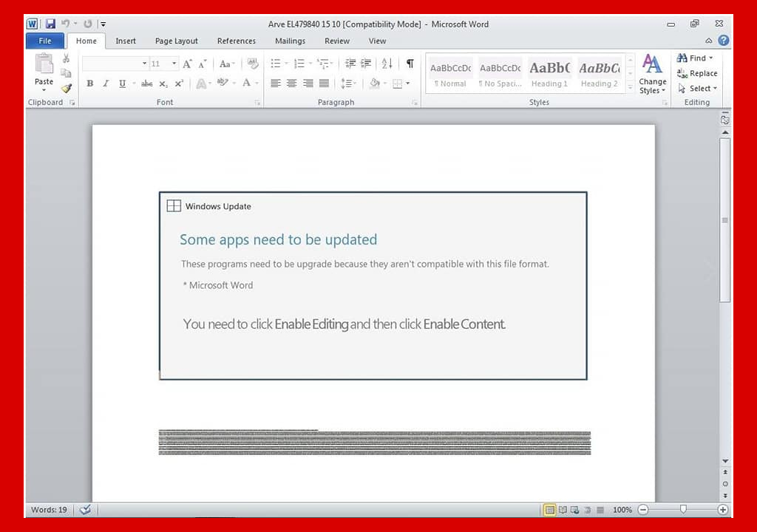Click the Paste clipboard icon
The width and height of the screenshot is (757, 532).
(44, 64)
